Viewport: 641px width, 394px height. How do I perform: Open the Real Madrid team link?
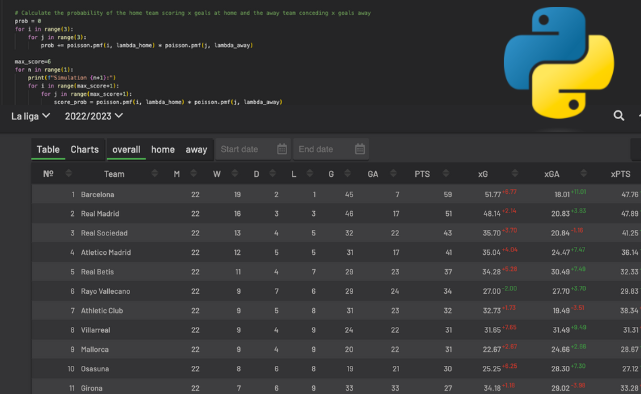(x=100, y=214)
